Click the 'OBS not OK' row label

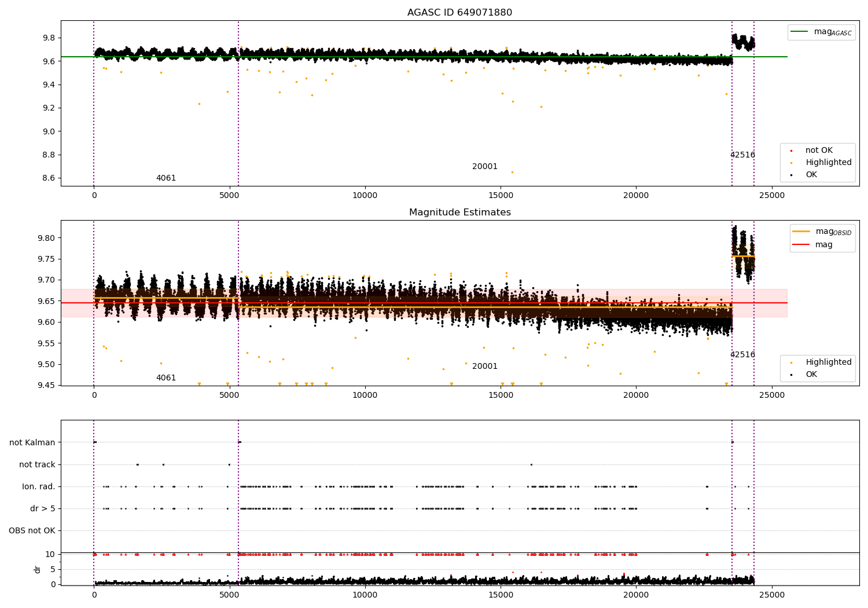click(32, 531)
